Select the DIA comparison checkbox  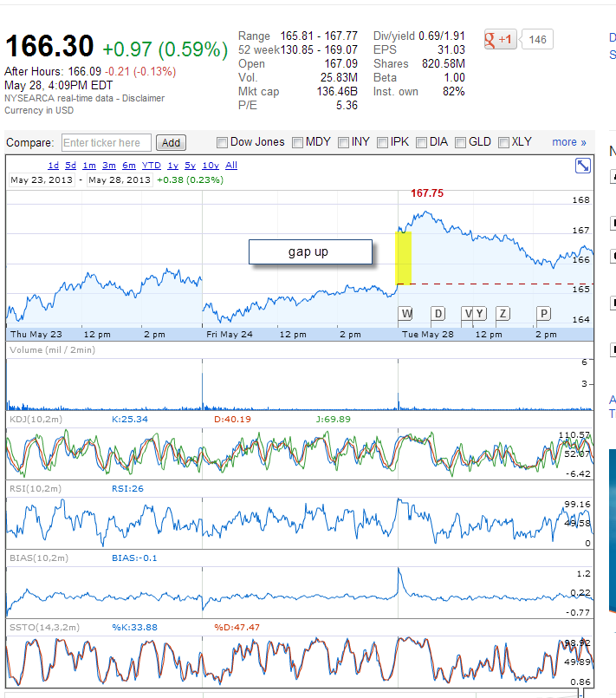tap(421, 142)
